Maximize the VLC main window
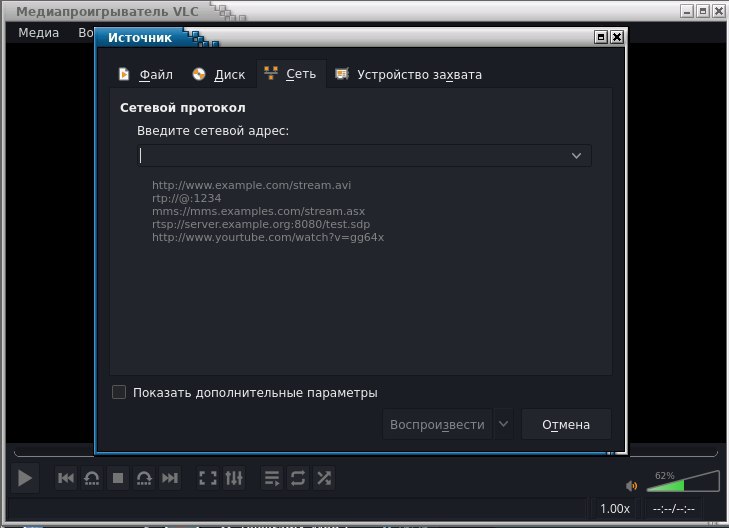The height and width of the screenshot is (528, 729). tap(703, 11)
